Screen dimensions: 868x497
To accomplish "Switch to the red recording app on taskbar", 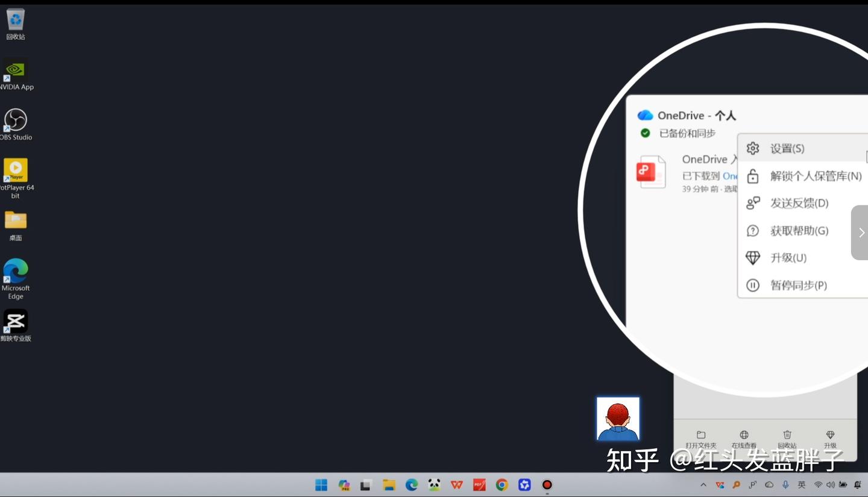I will tap(547, 485).
